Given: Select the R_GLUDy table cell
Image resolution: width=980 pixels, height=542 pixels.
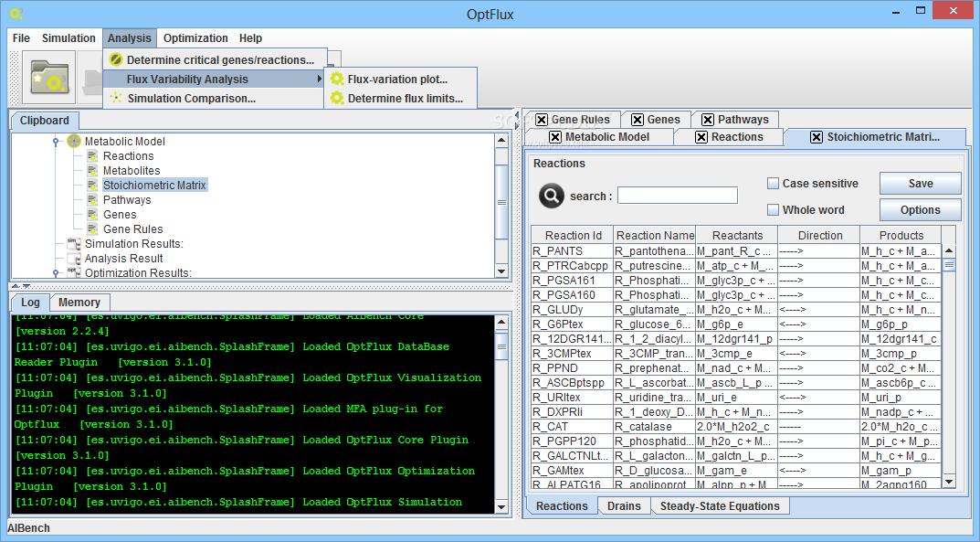Looking at the screenshot, I should point(573,310).
